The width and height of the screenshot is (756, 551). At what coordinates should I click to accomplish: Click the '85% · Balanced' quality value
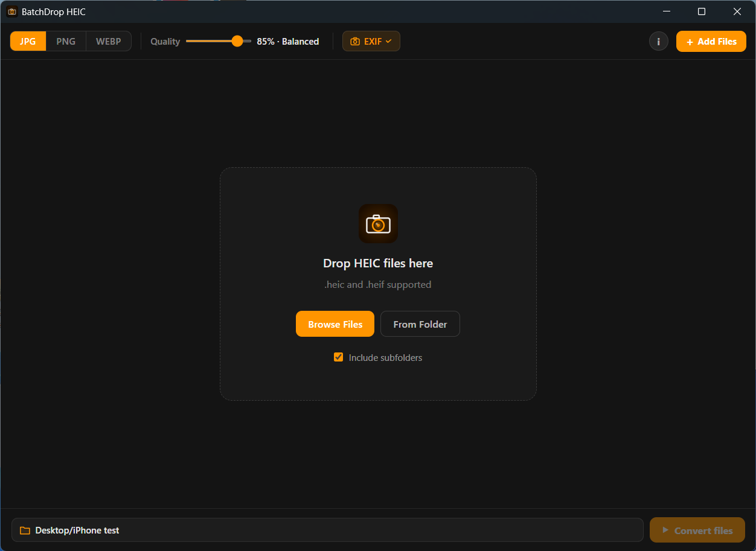coord(288,41)
